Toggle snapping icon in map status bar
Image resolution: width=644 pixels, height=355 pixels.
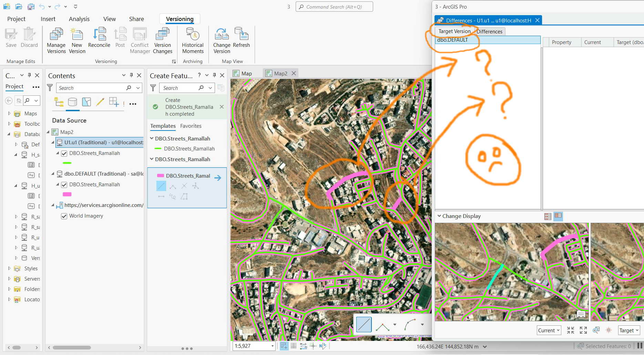click(284, 346)
